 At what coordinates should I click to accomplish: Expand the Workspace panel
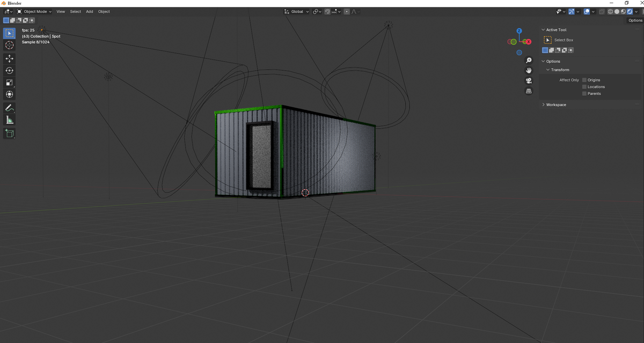pos(543,105)
